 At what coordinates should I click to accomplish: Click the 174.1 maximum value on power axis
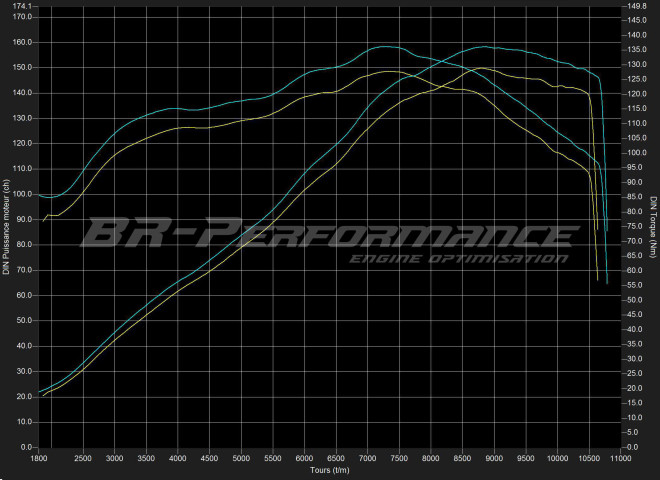[22, 6]
